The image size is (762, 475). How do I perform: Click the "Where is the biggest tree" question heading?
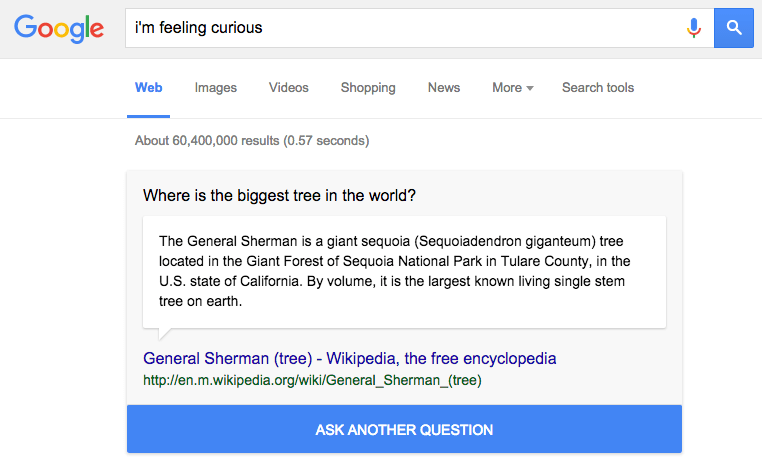pos(279,195)
